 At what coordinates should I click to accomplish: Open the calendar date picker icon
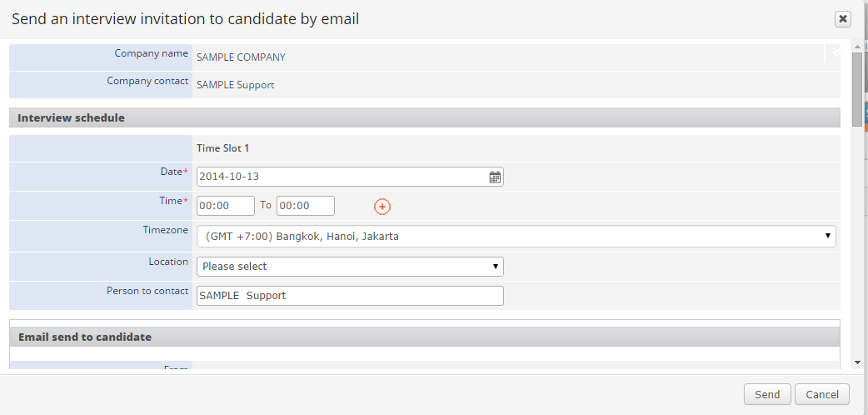[495, 177]
